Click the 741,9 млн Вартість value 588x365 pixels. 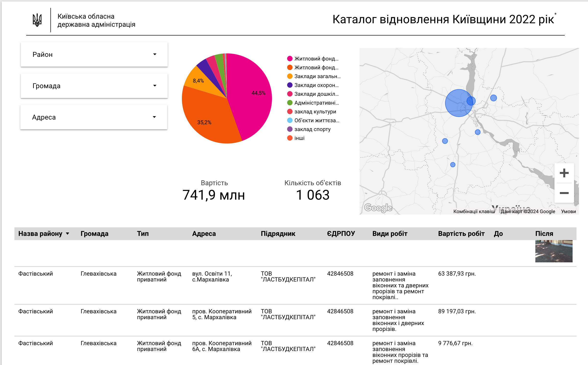(x=214, y=195)
